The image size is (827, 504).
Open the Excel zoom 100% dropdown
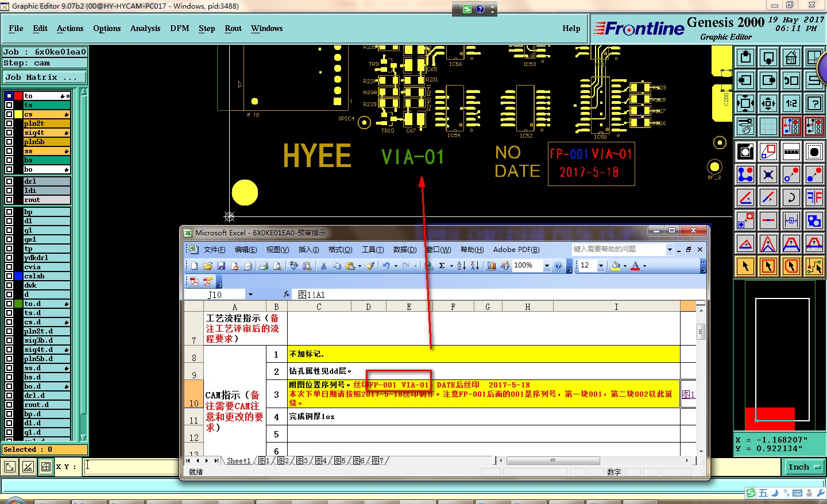pyautogui.click(x=547, y=266)
